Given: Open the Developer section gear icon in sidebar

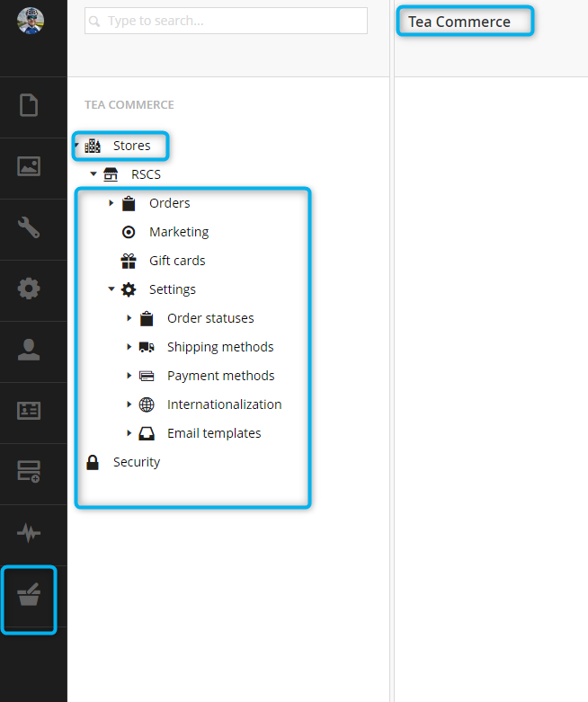Looking at the screenshot, I should tap(29, 289).
